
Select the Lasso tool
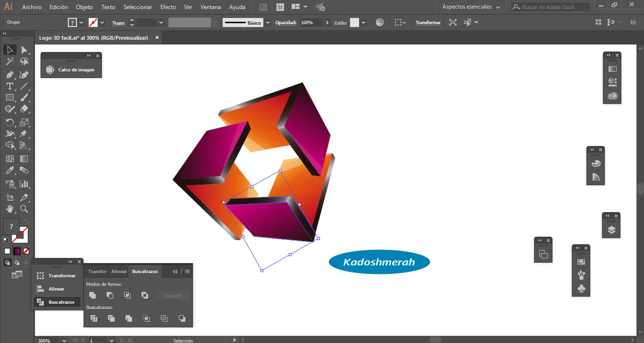click(24, 61)
